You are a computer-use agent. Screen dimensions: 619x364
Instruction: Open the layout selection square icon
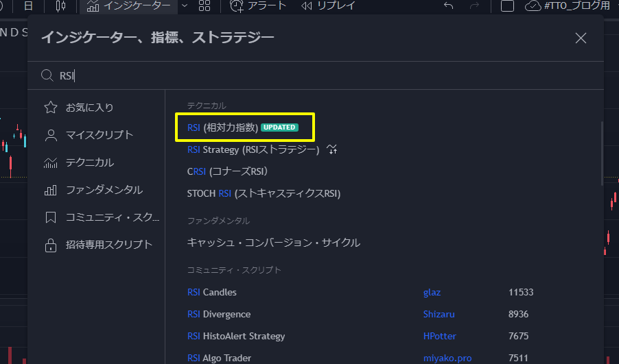[x=507, y=6]
